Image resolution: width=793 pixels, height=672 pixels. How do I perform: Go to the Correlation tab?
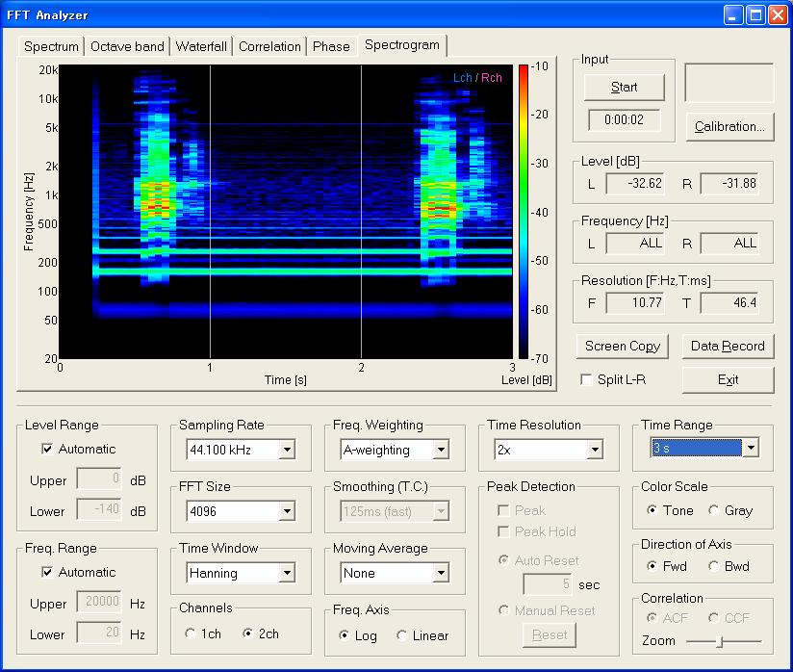269,46
